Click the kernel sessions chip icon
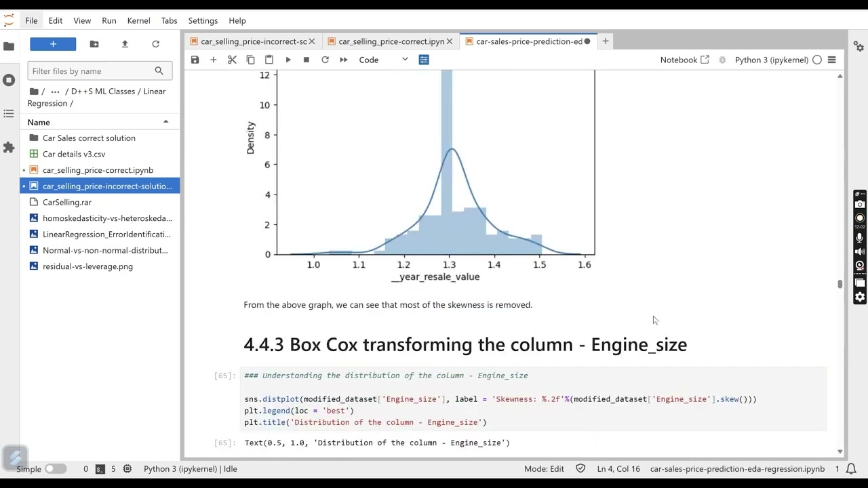Viewport: 868px width, 488px height. (x=127, y=468)
